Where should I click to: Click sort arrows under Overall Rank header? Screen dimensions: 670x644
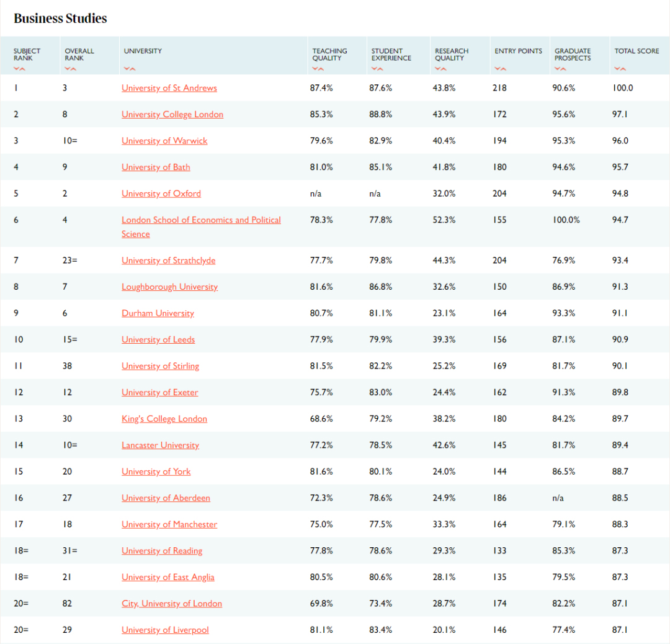click(x=69, y=69)
